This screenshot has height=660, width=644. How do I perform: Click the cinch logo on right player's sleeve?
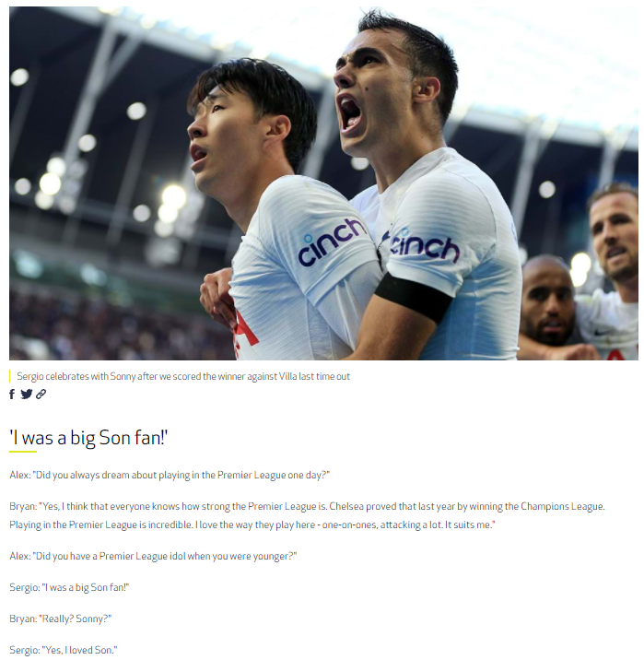click(x=424, y=245)
